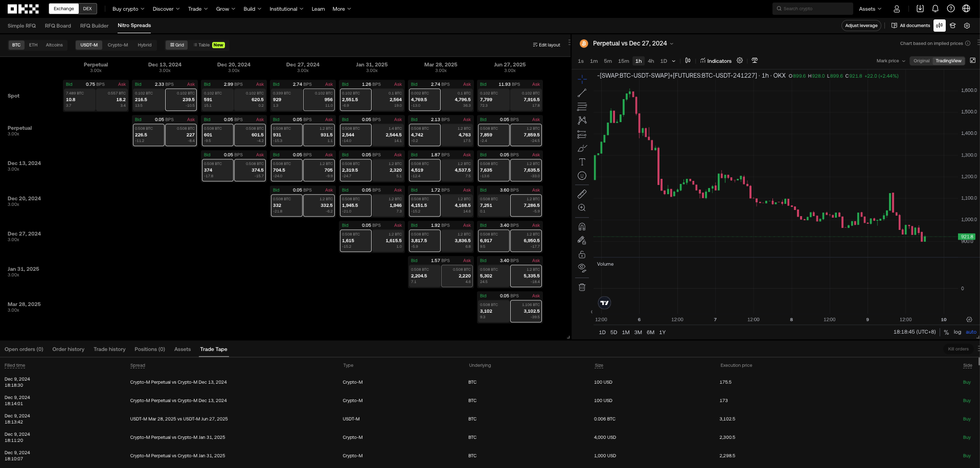Viewport: 980px width, 468px height.
Task: Expand the Discover menu
Action: click(166, 9)
